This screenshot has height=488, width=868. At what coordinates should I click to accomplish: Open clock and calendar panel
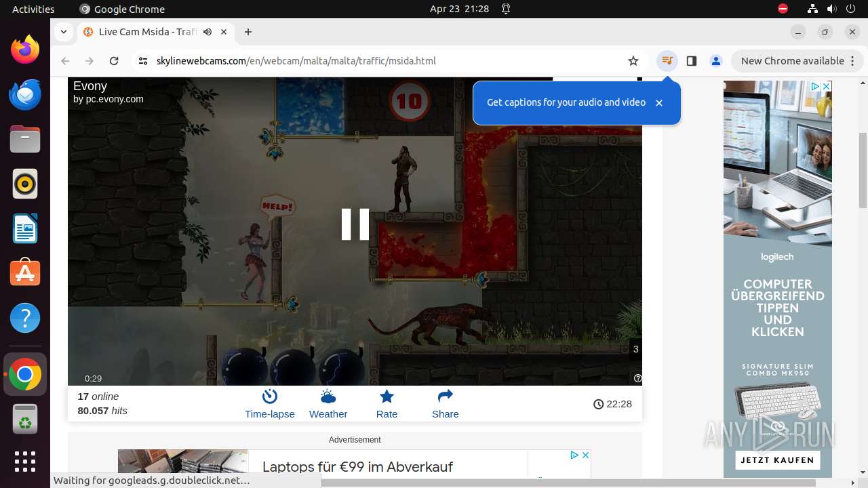point(459,9)
